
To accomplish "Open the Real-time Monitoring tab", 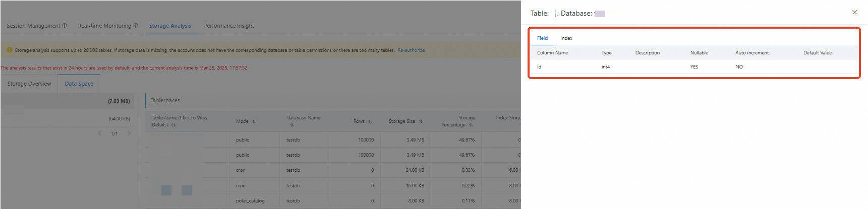I will tap(104, 26).
